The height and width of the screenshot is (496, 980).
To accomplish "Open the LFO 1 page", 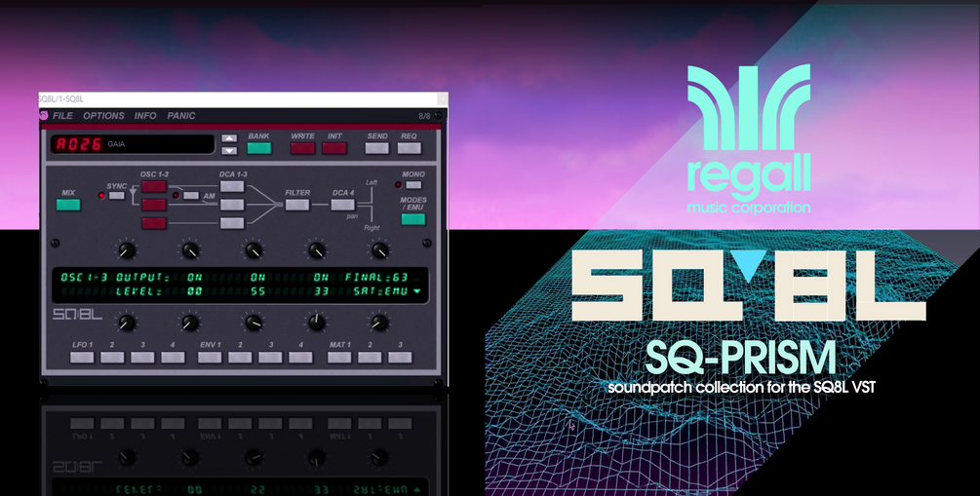I will pos(82,358).
